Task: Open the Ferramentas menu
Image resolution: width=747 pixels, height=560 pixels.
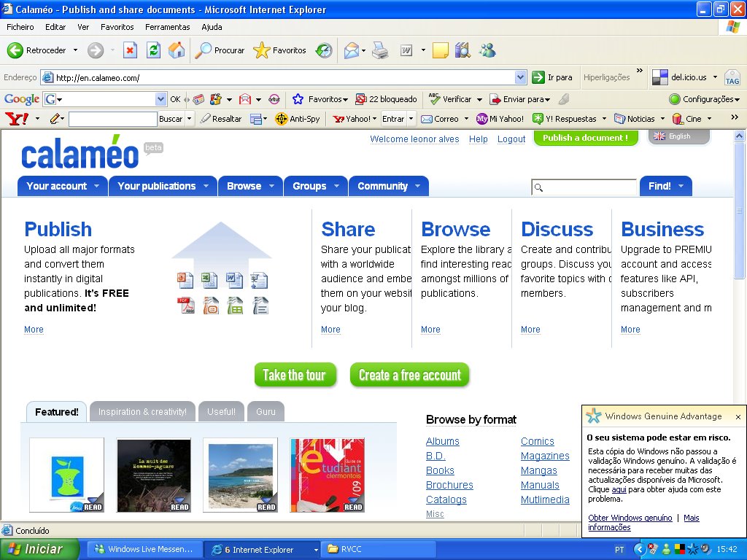Action: (x=167, y=27)
